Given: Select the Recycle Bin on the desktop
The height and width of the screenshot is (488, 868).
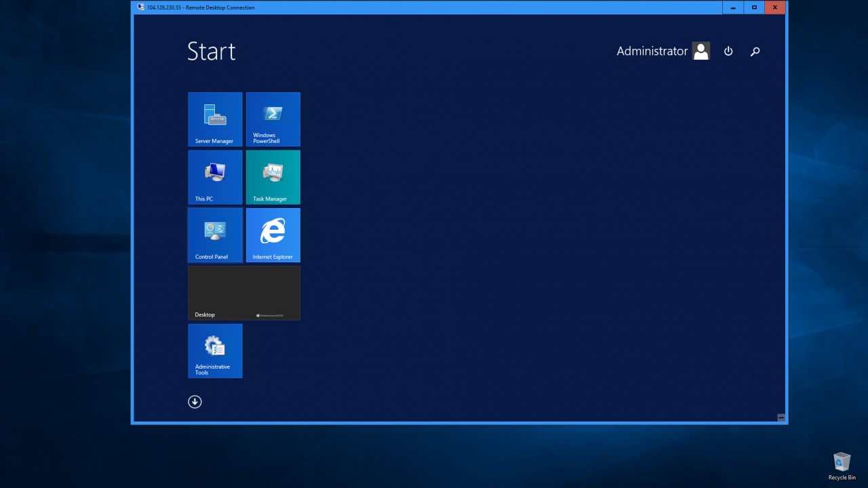Looking at the screenshot, I should [x=842, y=465].
